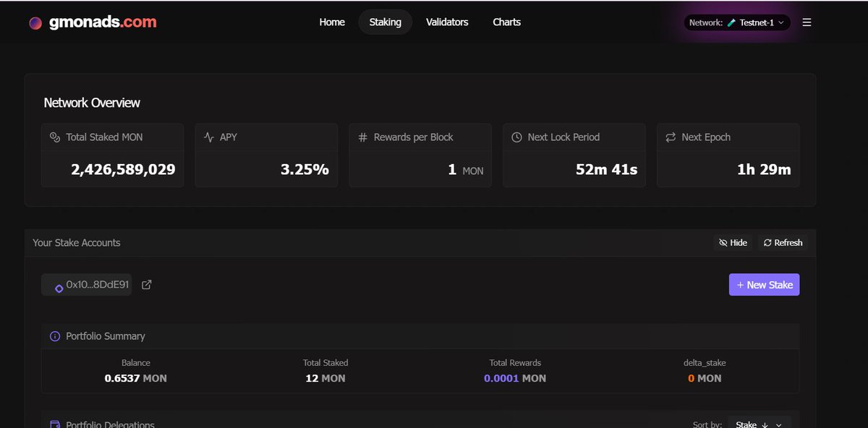This screenshot has width=868, height=428.
Task: Click the 0.6537 MON balance value
Action: click(x=136, y=378)
